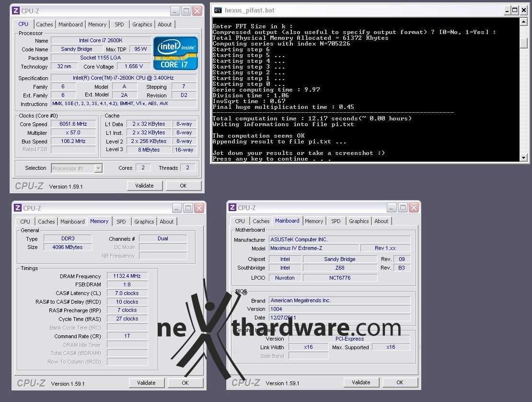This screenshot has height=402, width=532.
Task: Click OK in the mainboard CPU-Z window
Action: point(400,383)
